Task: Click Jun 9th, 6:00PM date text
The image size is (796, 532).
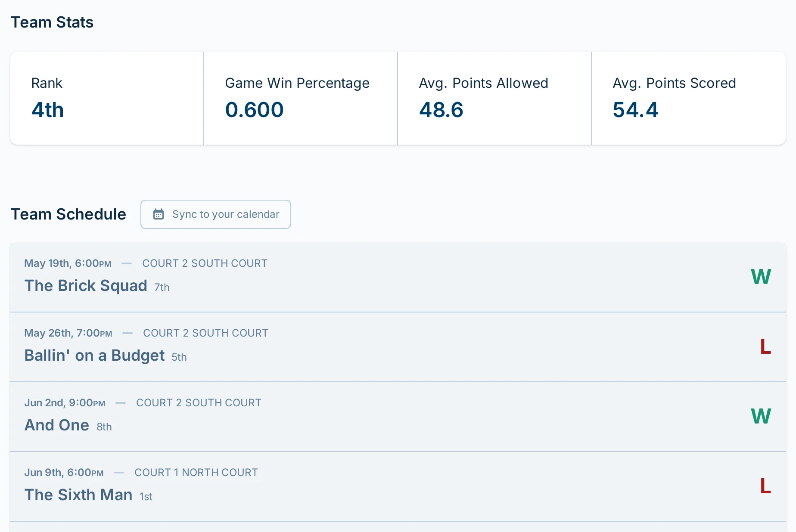Action: [x=64, y=473]
